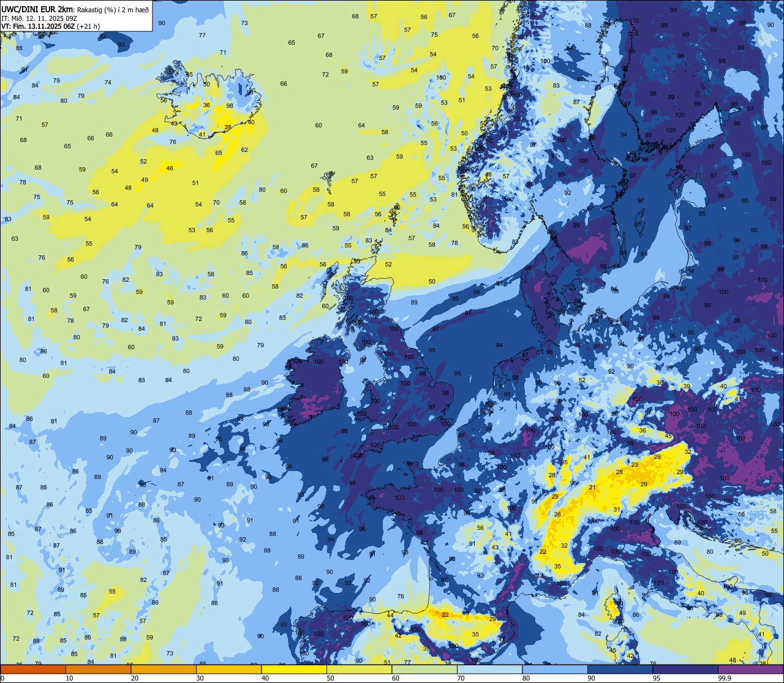Click the legend label 99.9
Screen dimensions: 784x683
725,678
